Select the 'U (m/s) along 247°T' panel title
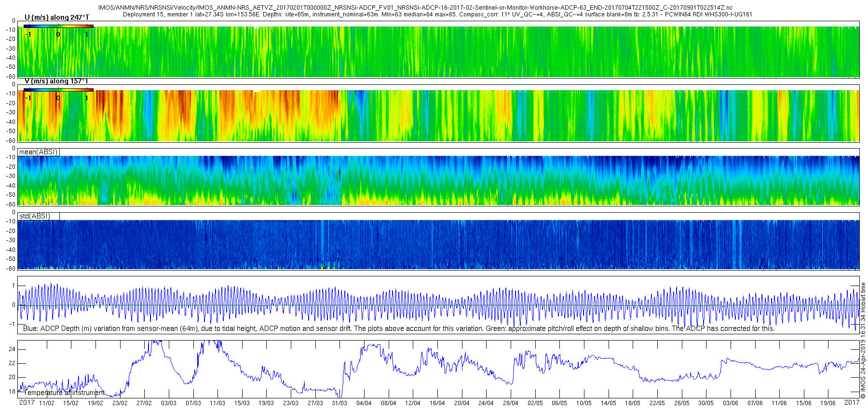The width and height of the screenshot is (868, 410). [x=57, y=17]
